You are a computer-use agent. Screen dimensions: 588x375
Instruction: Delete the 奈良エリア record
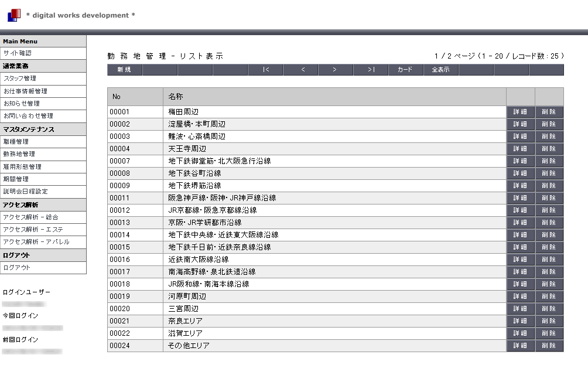click(549, 321)
